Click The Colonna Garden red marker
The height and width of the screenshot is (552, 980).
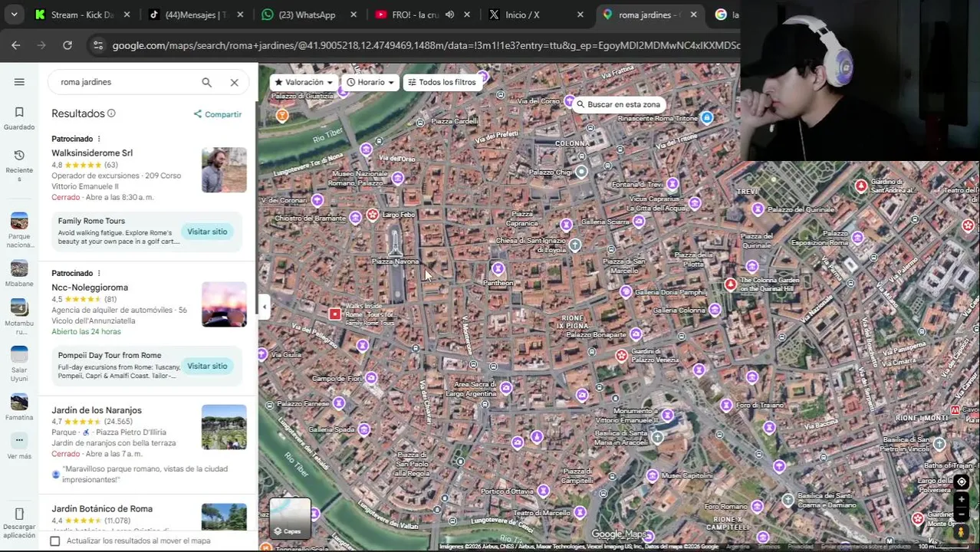coord(731,284)
